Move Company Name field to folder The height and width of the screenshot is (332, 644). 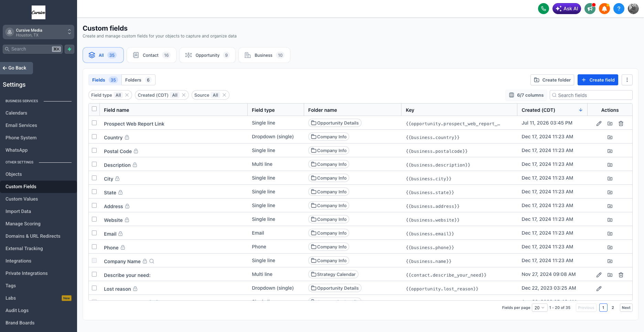point(610,261)
